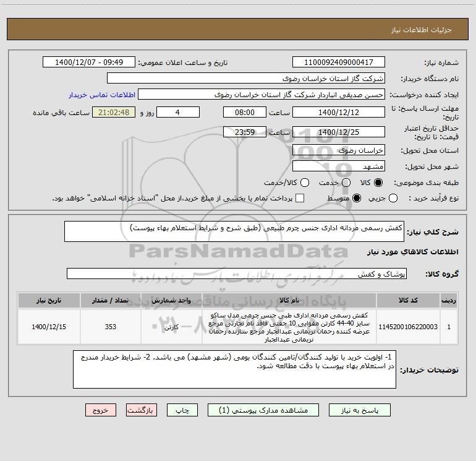Screen dimensions: 476x461
Task: Select the خدمت radio button
Action: click(346, 183)
